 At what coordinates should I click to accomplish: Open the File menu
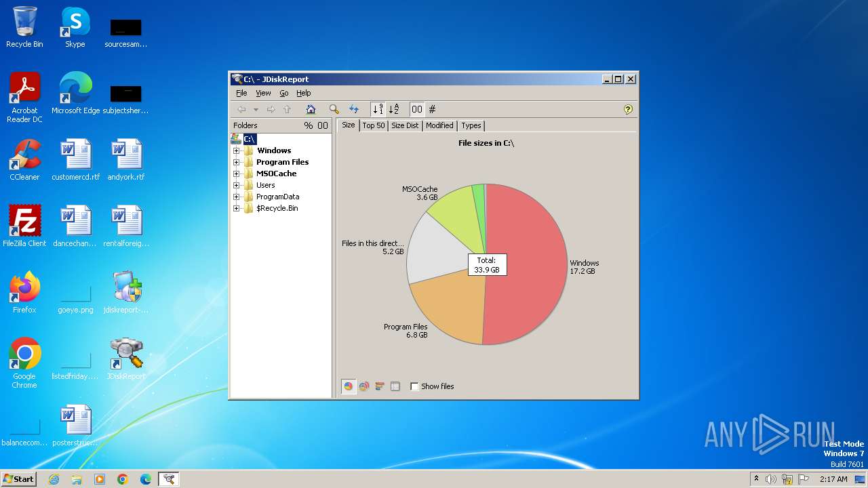[x=241, y=93]
